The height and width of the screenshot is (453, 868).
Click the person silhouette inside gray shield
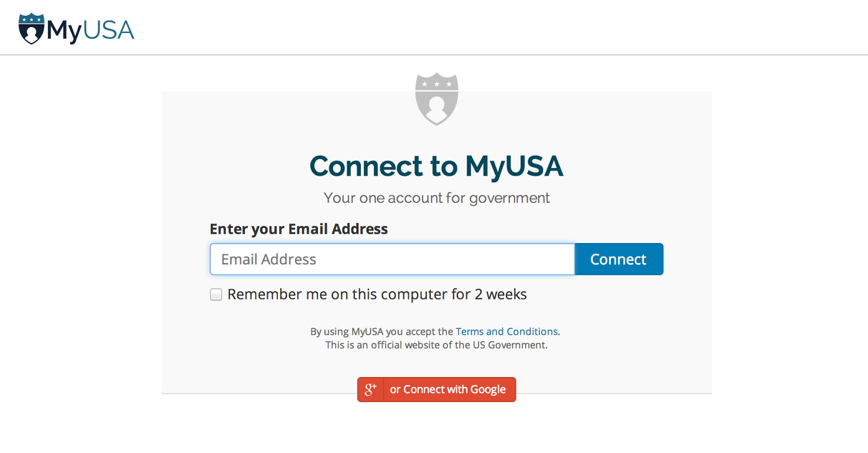tap(437, 107)
